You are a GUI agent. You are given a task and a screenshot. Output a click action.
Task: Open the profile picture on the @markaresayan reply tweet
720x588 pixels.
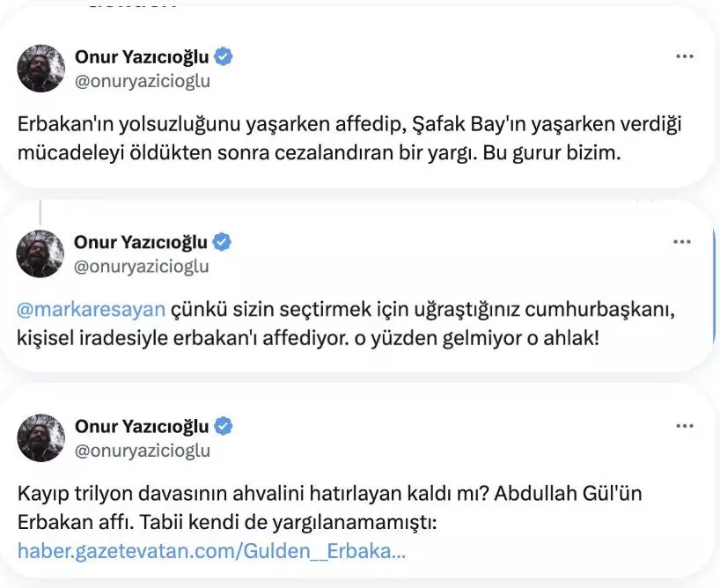(41, 254)
